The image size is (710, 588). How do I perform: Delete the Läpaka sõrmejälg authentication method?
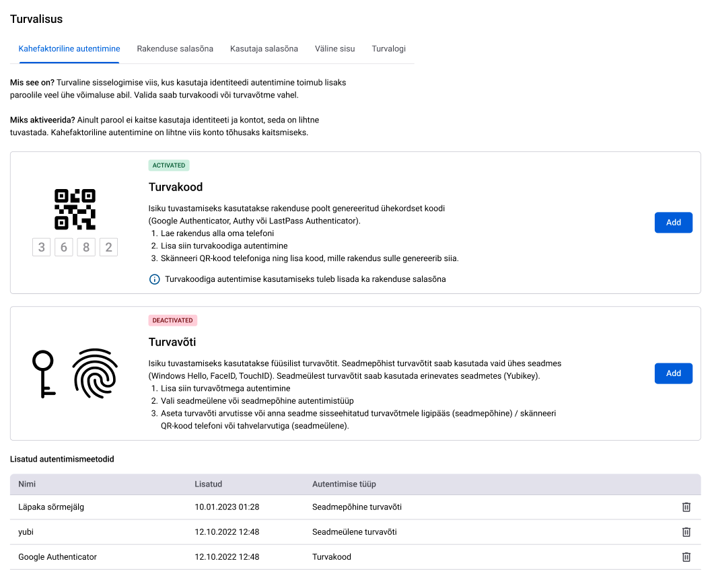coord(686,507)
